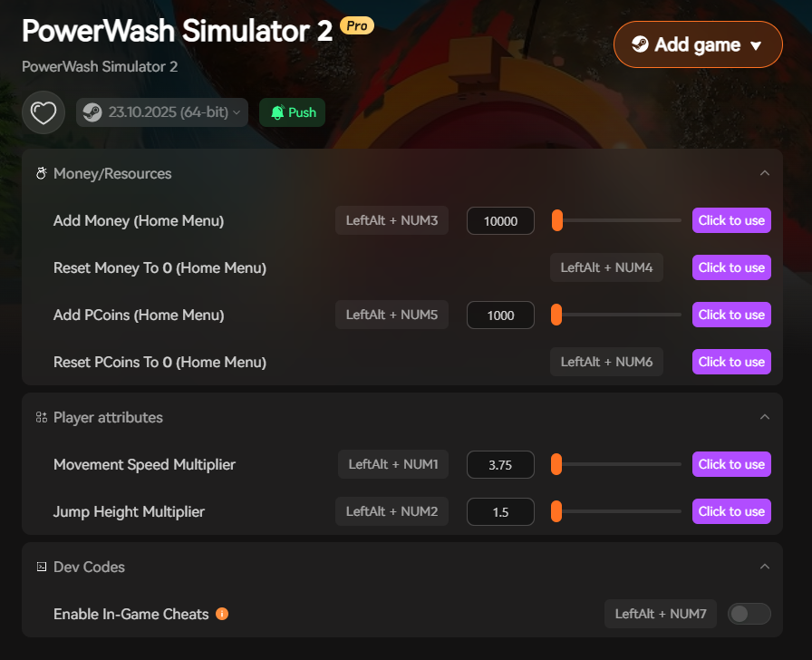Click the LeftAlt + NUM3 hotkey for Add Money
The width and height of the screenshot is (812, 660).
pos(391,220)
